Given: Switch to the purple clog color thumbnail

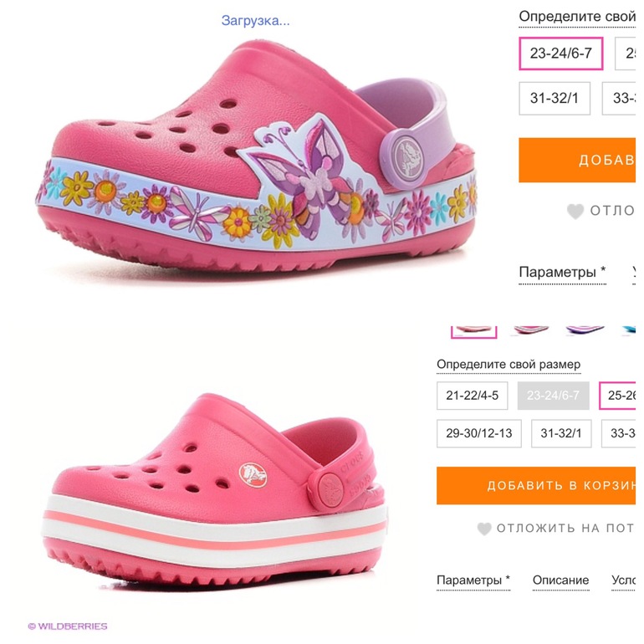Looking at the screenshot, I should click(x=585, y=330).
